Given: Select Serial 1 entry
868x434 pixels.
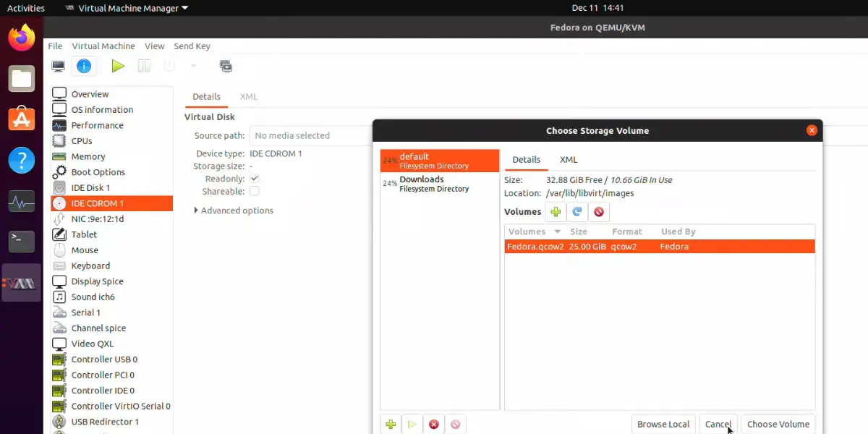Looking at the screenshot, I should click(x=112, y=312).
